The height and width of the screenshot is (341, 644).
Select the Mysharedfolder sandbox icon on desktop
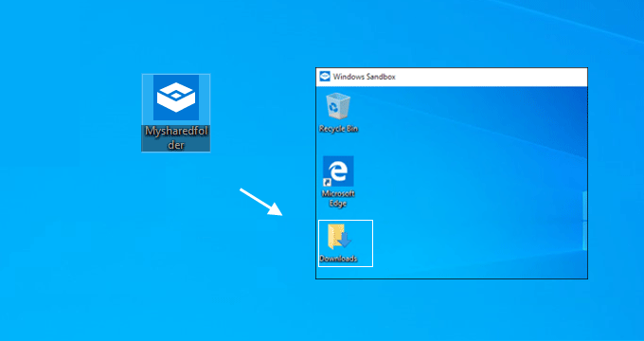[176, 98]
